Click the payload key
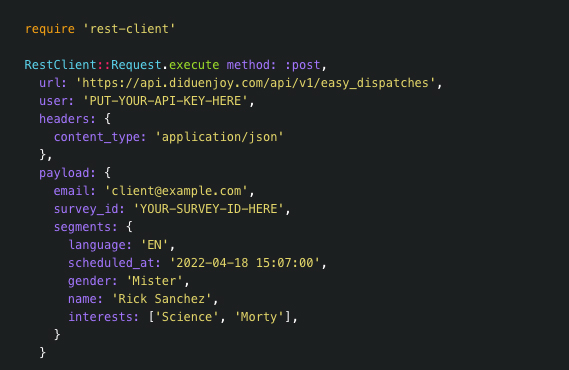Image resolution: width=569 pixels, height=370 pixels. [67, 173]
